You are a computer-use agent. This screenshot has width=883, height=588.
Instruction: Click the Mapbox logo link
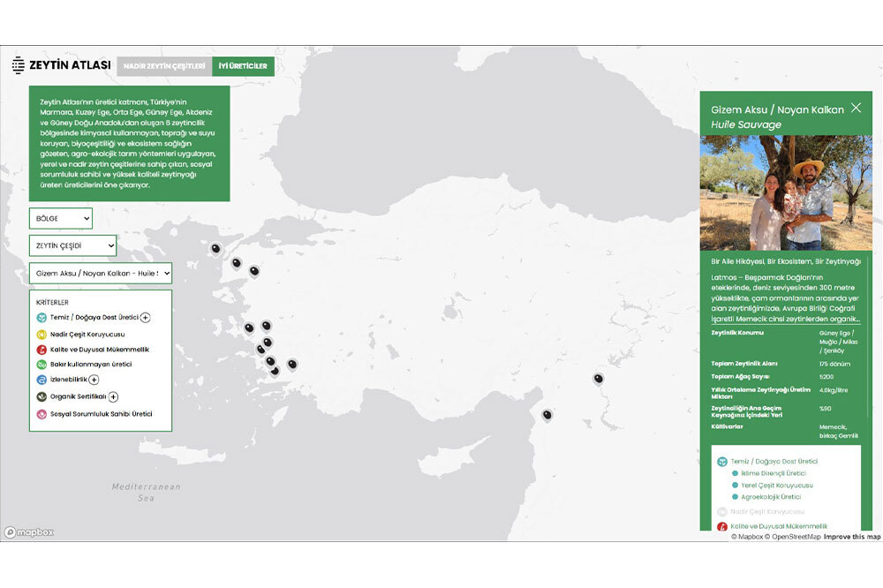pyautogui.click(x=29, y=532)
